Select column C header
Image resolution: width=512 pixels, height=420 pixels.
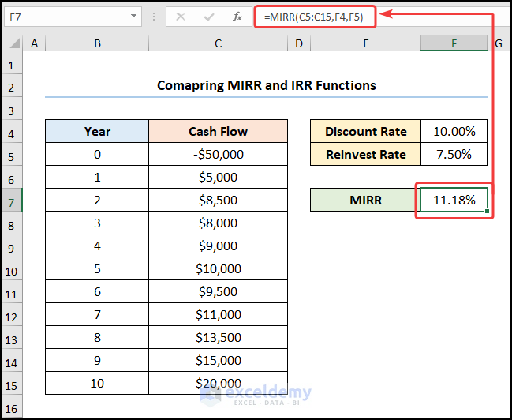[218, 43]
